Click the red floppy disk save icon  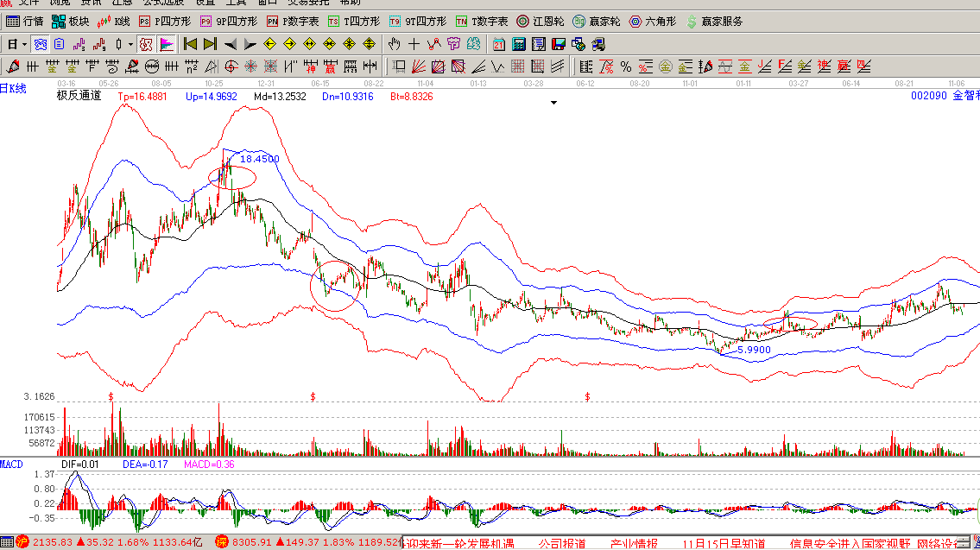tap(559, 44)
